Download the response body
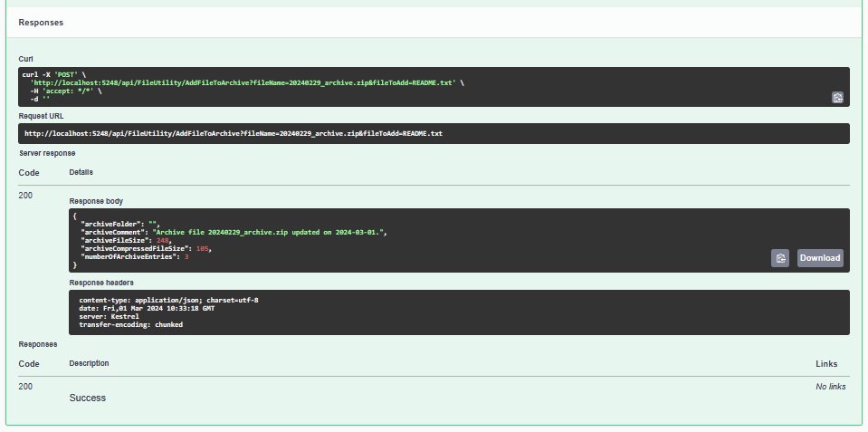The image size is (868, 432). (819, 258)
